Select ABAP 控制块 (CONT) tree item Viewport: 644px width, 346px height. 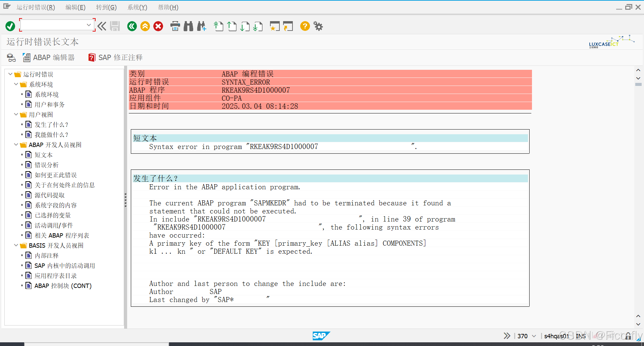[63, 286]
